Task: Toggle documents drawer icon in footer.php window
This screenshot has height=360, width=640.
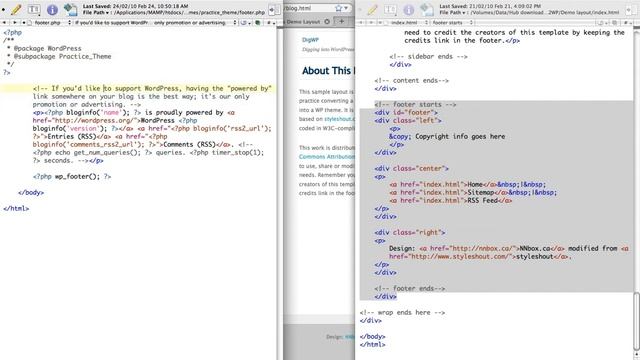Action: pyautogui.click(x=275, y=9)
